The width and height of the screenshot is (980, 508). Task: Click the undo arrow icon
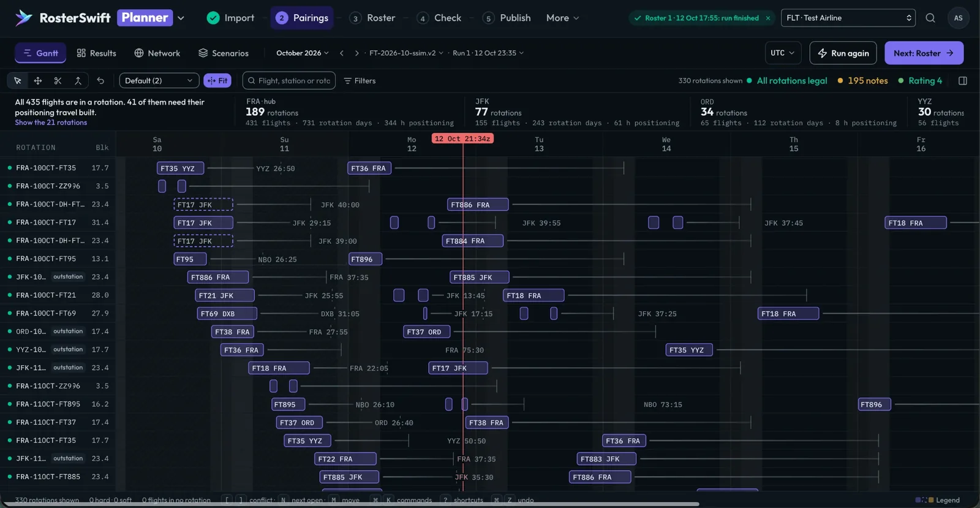[x=100, y=80]
